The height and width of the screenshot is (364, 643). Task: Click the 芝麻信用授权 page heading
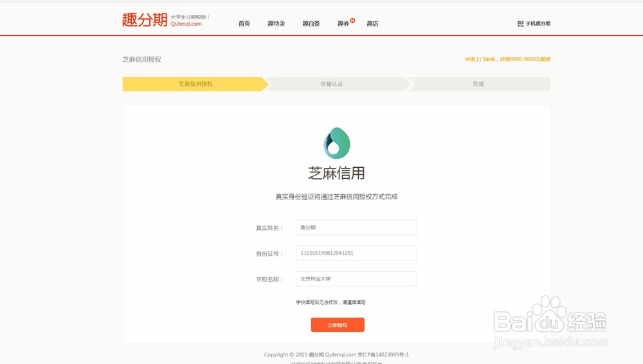click(142, 60)
